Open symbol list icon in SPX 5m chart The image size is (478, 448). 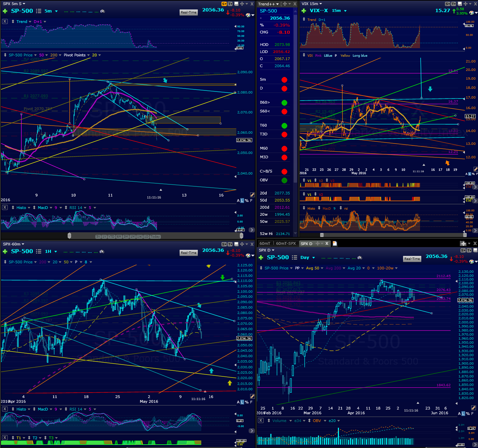(x=38, y=11)
